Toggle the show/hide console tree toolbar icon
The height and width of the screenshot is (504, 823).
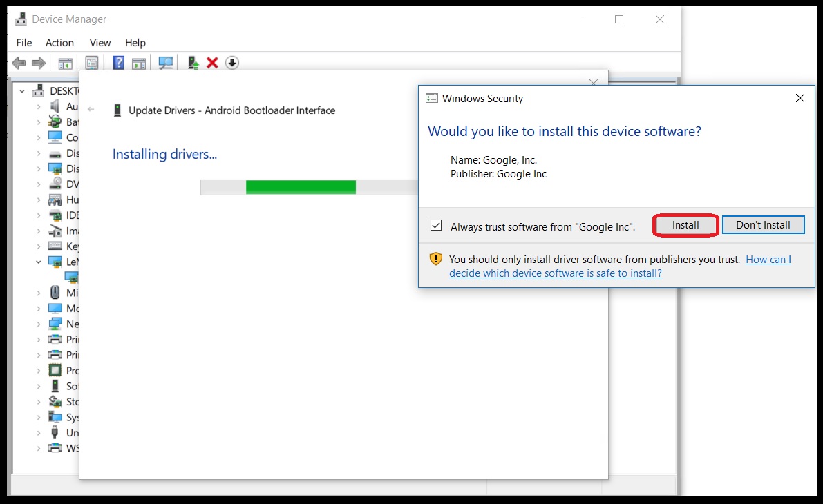tap(65, 64)
